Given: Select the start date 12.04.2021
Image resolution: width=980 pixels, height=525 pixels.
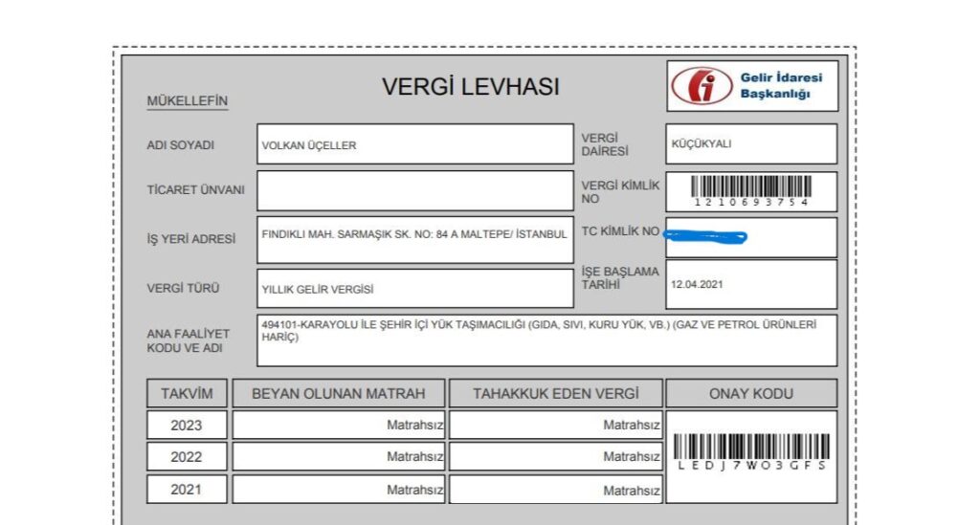Looking at the screenshot, I should 697,285.
